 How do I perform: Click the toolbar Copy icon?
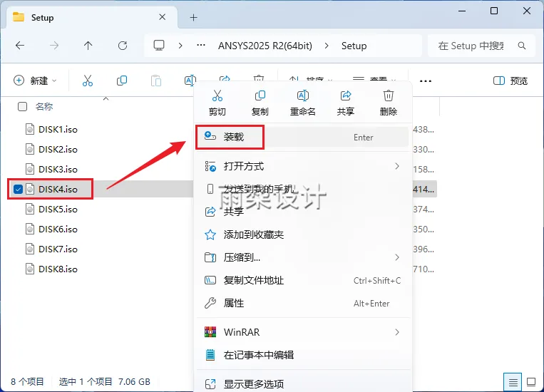pos(122,81)
